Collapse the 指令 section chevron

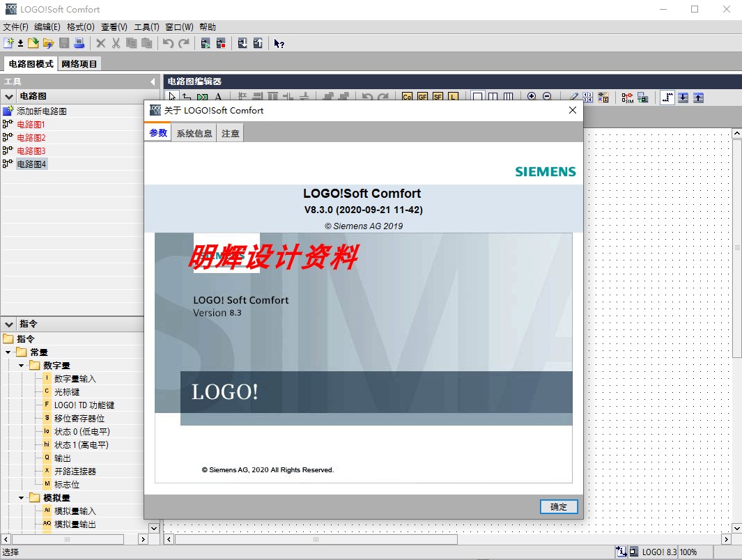pyautogui.click(x=8, y=325)
